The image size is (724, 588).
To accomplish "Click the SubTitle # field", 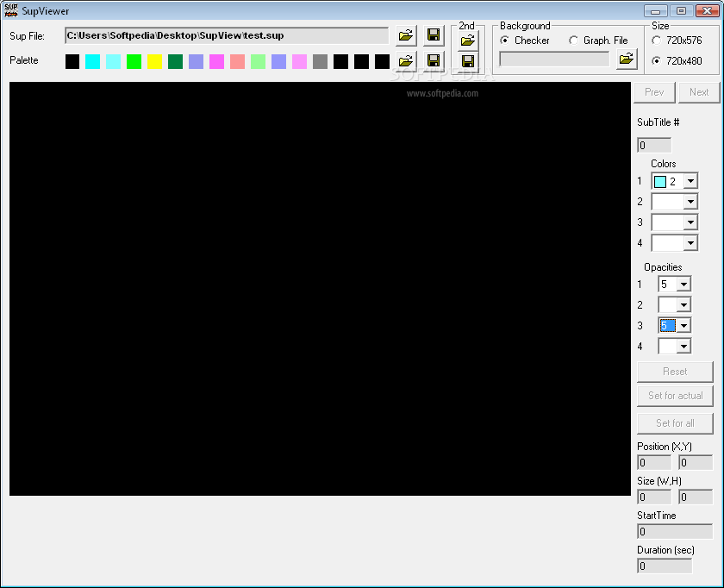I will pos(654,146).
